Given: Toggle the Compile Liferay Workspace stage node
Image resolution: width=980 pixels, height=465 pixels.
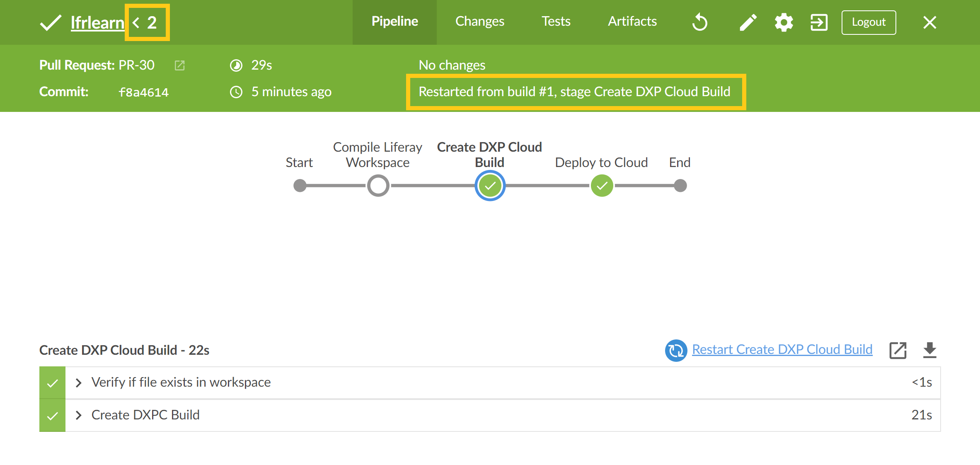Looking at the screenshot, I should point(378,185).
